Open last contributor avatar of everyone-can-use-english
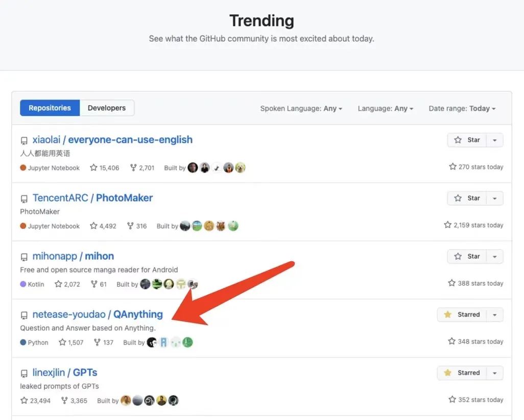524x420 pixels. (240, 167)
